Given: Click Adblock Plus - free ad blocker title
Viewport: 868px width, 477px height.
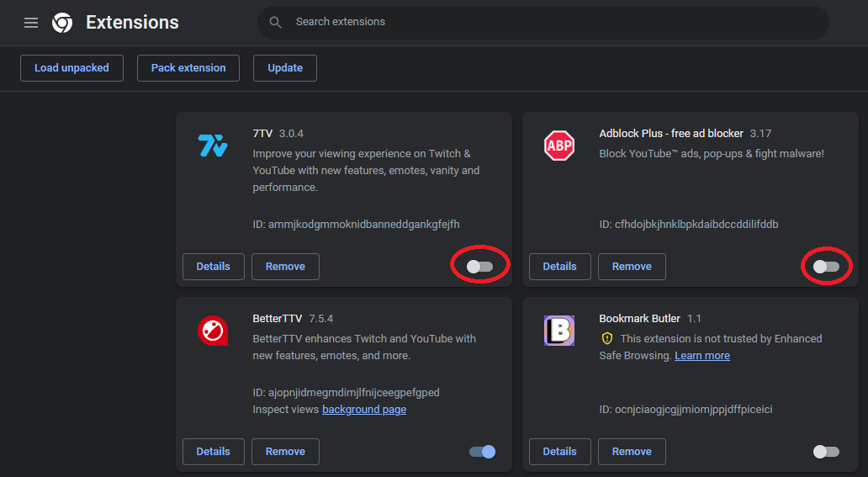Looking at the screenshot, I should pyautogui.click(x=671, y=134).
